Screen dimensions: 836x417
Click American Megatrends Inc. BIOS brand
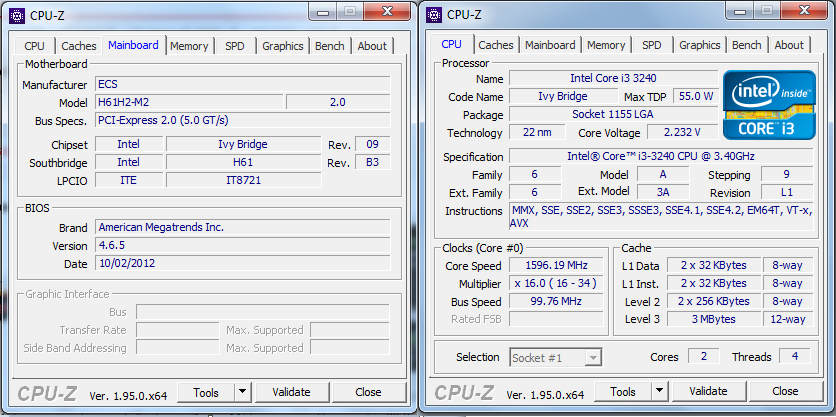243,228
